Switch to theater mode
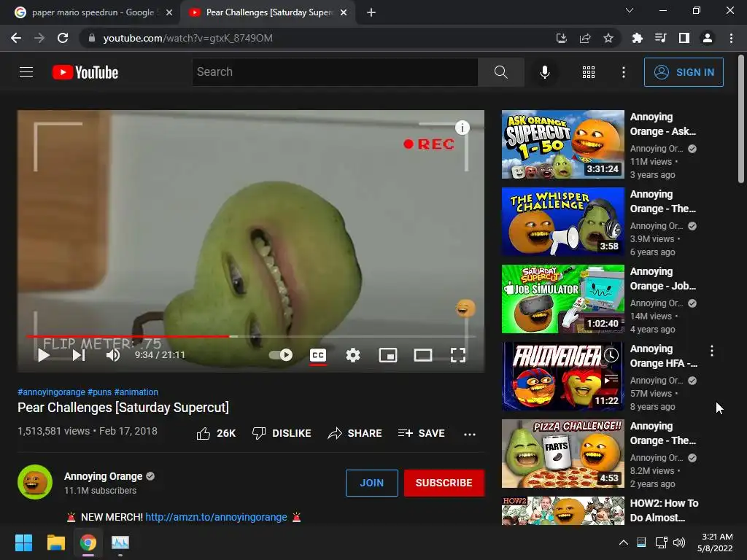 (x=423, y=355)
